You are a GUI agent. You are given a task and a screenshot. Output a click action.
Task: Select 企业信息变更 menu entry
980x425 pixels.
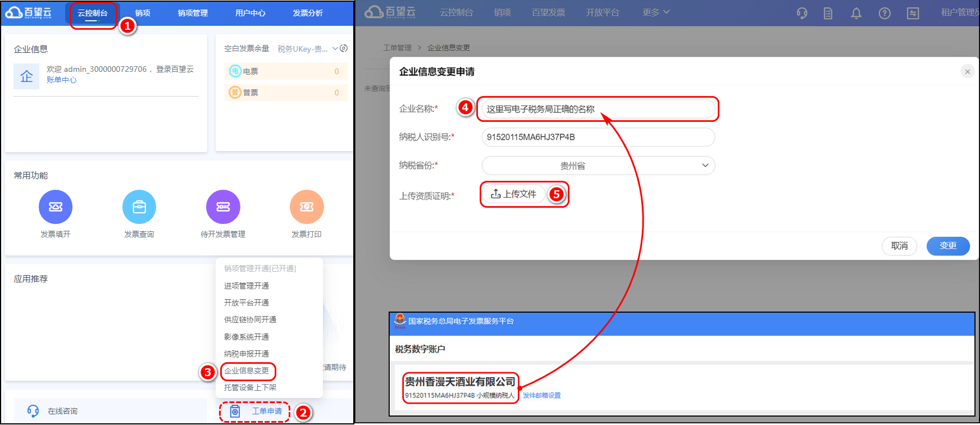247,371
